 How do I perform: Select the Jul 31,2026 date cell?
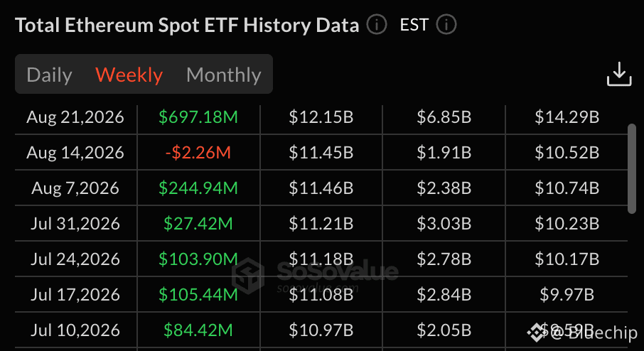pos(75,224)
